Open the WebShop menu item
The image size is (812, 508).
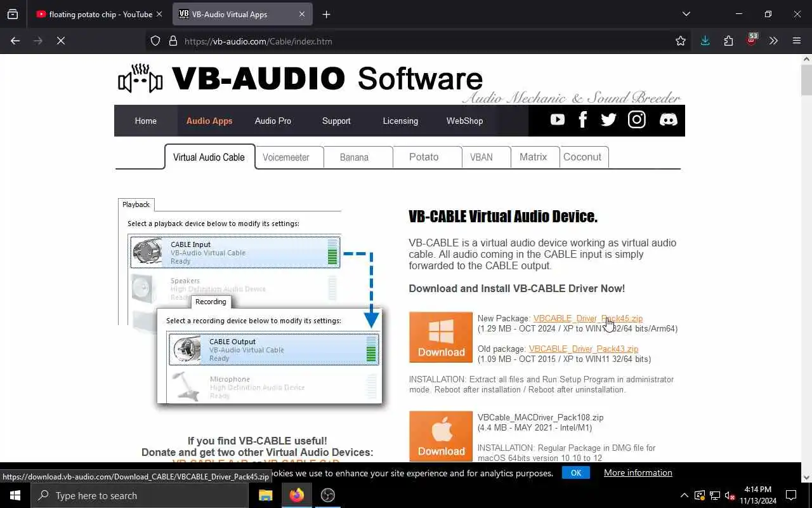click(x=464, y=121)
